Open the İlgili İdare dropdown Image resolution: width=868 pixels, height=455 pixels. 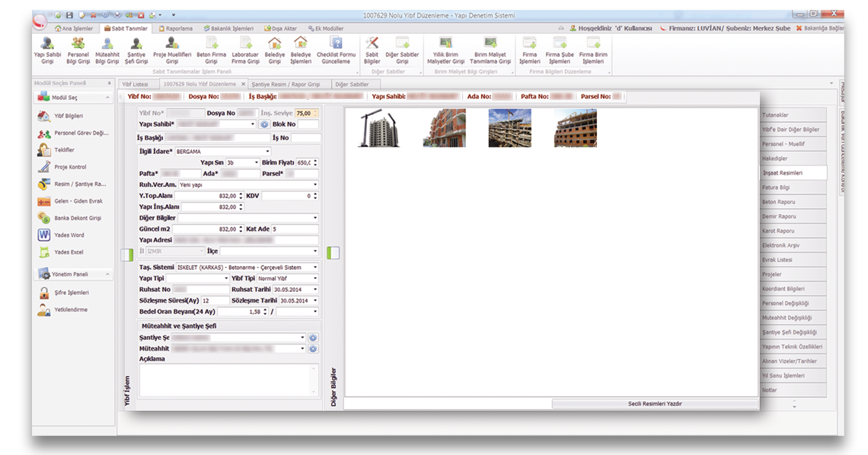tap(267, 152)
